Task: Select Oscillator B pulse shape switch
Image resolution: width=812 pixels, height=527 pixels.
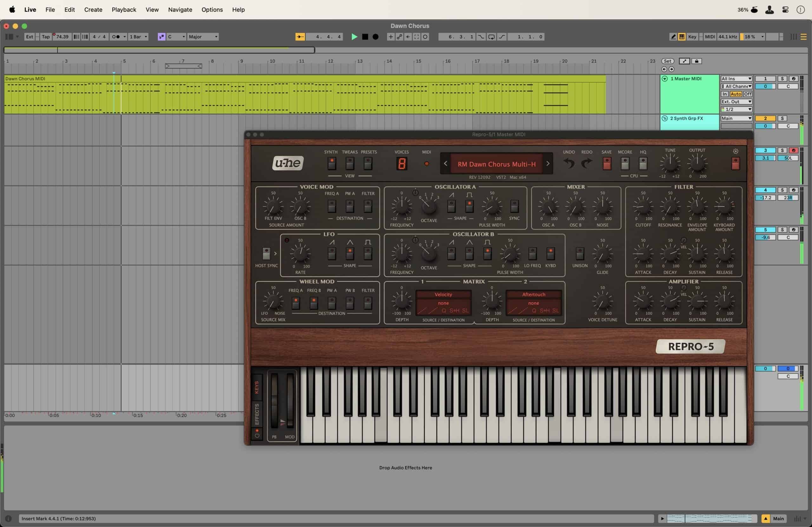Action: pyautogui.click(x=488, y=254)
